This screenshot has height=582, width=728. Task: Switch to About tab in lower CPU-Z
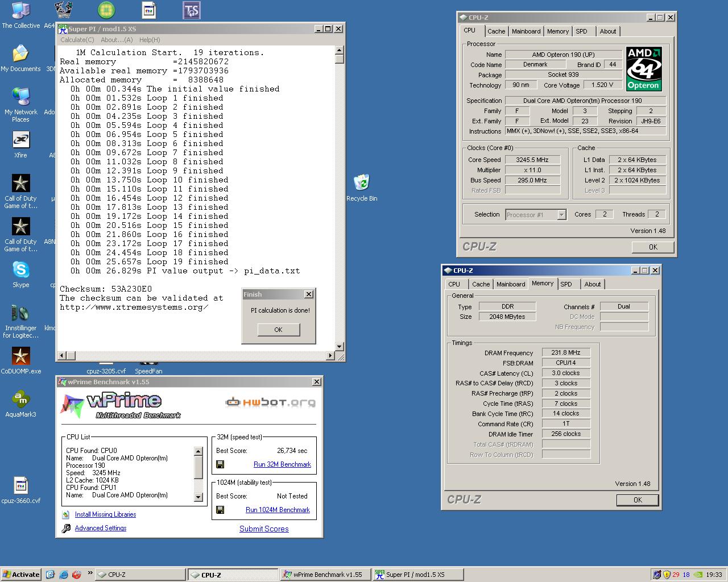(592, 284)
